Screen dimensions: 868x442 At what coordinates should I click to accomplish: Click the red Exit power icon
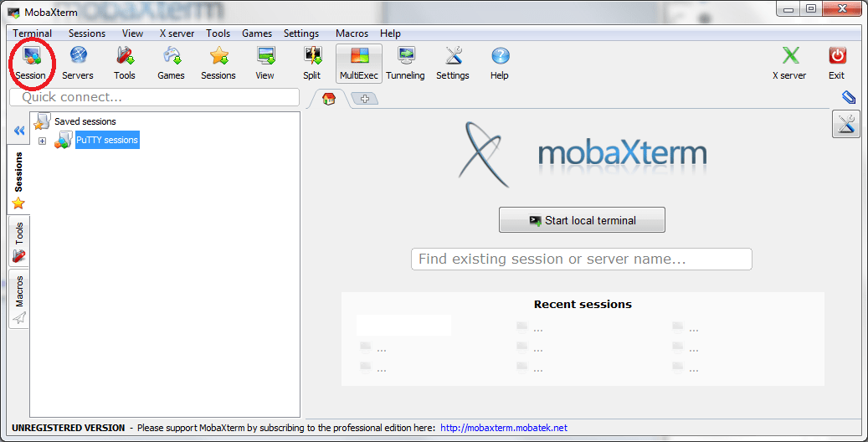tap(836, 64)
